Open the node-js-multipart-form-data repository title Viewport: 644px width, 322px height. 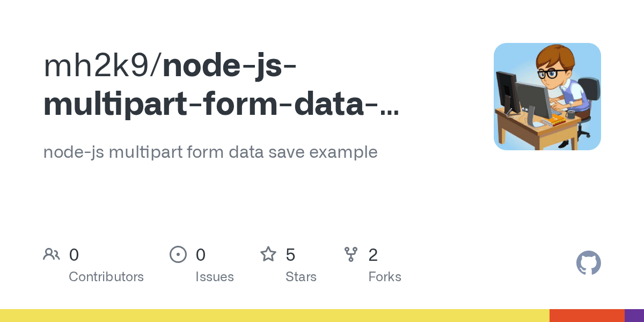(x=222, y=85)
